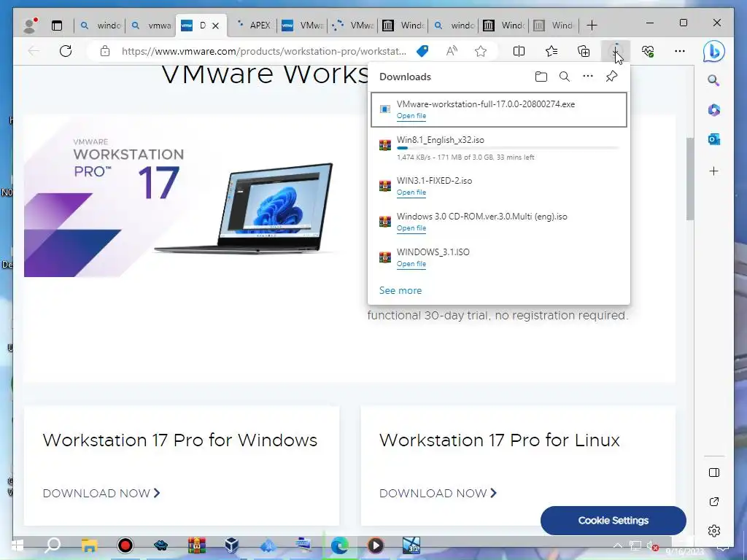Add this page to favorites star
The width and height of the screenshot is (747, 560).
[x=481, y=51]
